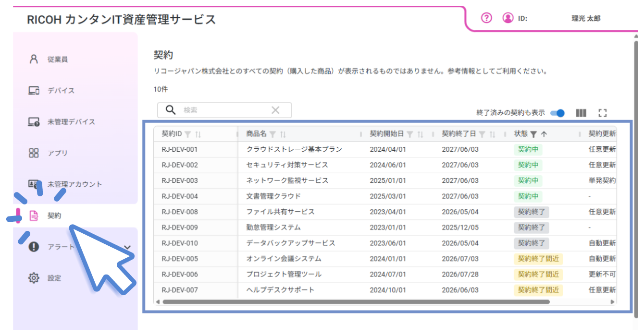This screenshot has width=644, height=336.
Task: Click クラウドストレージ基本プラン cell
Action: click(x=294, y=149)
